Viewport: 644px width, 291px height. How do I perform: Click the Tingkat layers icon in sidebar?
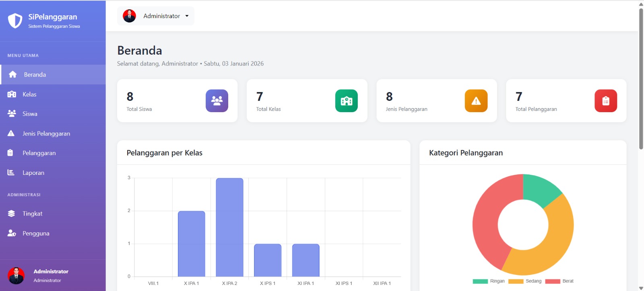[x=11, y=213]
